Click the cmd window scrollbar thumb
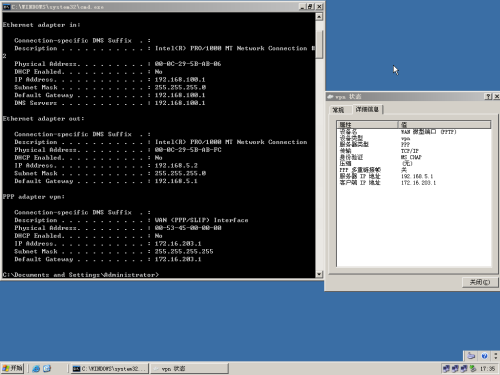The height and width of the screenshot is (375, 500). (319, 45)
